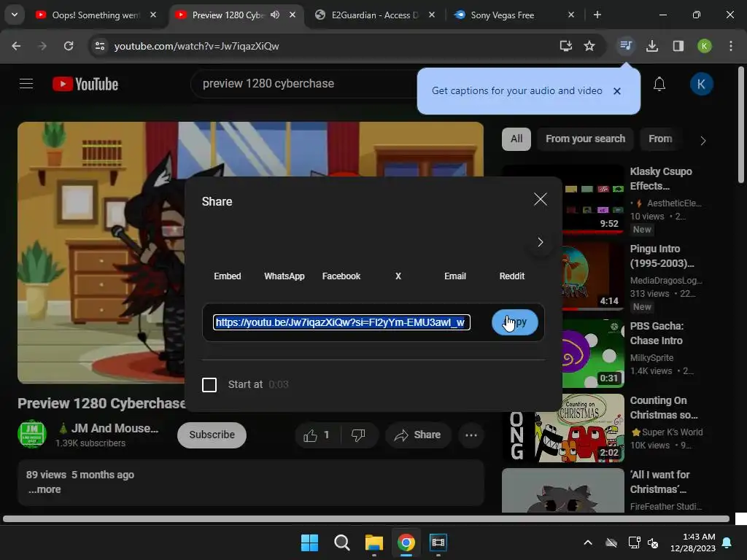Viewport: 747px width, 560px height.
Task: Open JM And Mouse channel avatar
Action: (x=32, y=433)
